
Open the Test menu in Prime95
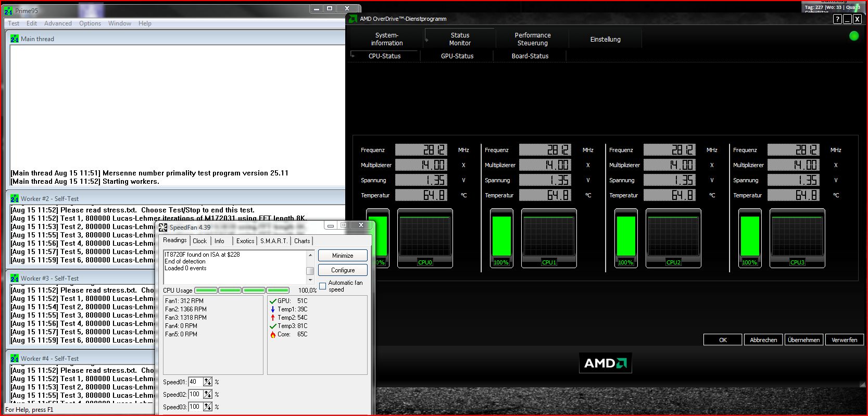(14, 23)
